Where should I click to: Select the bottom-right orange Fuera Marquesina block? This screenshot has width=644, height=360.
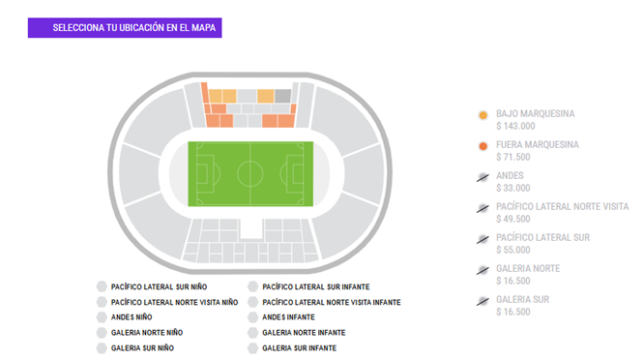(x=286, y=121)
